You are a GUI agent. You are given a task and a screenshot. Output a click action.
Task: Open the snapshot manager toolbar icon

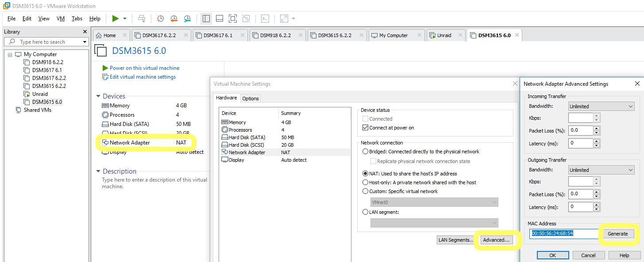[187, 19]
